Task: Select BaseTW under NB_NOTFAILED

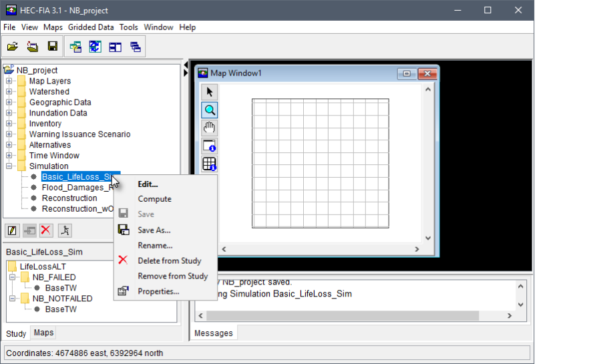Action: coord(61,309)
